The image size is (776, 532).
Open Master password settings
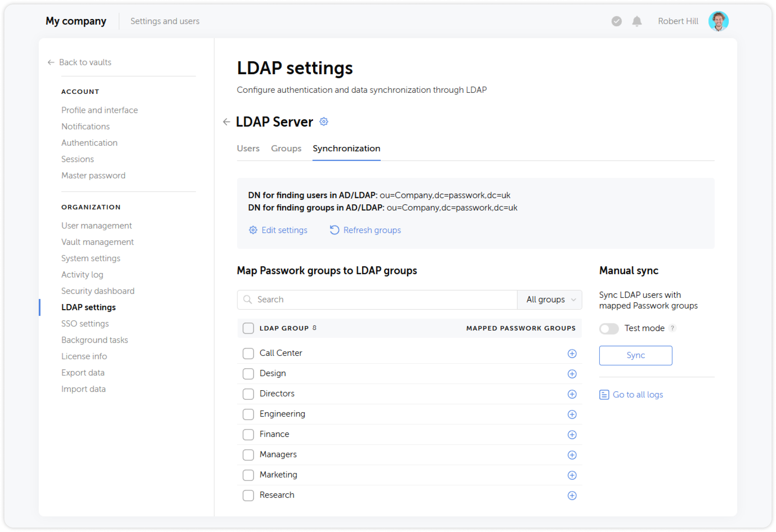pos(93,175)
